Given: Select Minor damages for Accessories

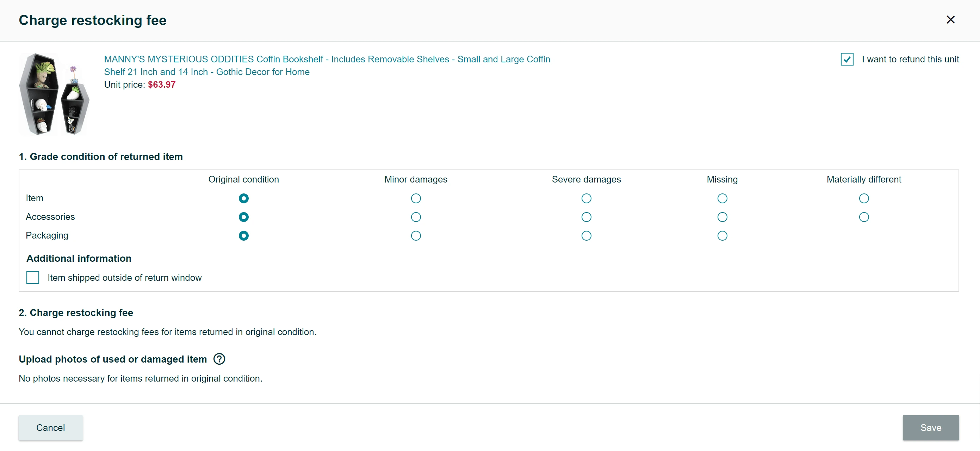Looking at the screenshot, I should tap(416, 217).
